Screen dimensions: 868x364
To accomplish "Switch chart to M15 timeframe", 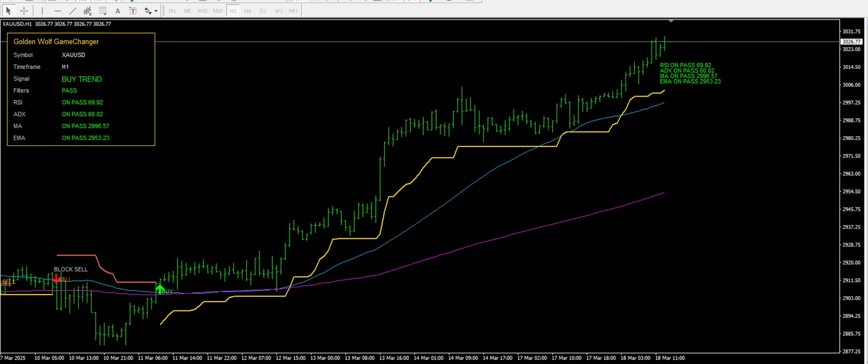I will point(202,11).
